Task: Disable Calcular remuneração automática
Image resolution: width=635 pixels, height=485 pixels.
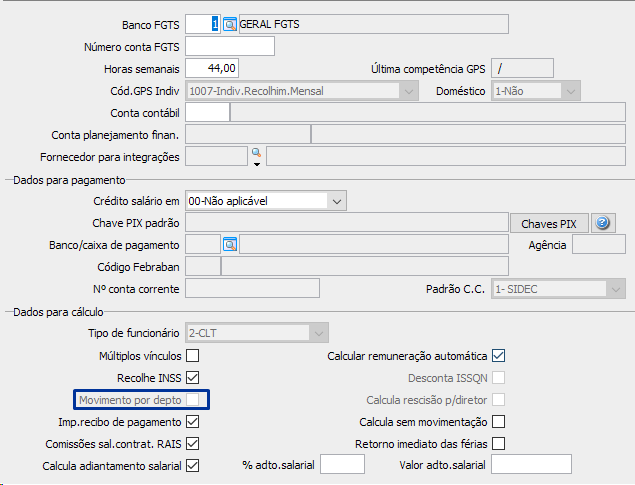Action: point(498,356)
